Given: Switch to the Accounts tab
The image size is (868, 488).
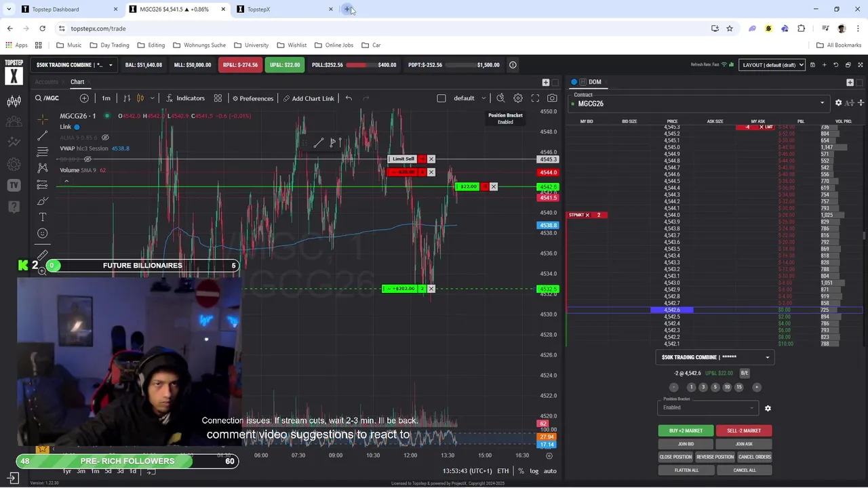Looking at the screenshot, I should [47, 82].
